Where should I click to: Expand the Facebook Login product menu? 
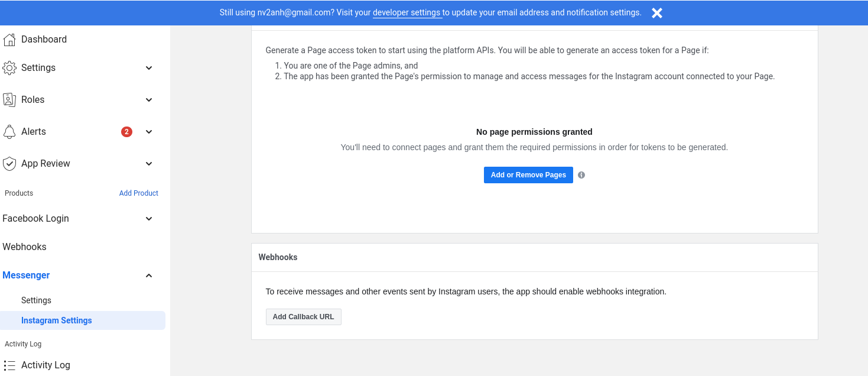[x=149, y=219]
